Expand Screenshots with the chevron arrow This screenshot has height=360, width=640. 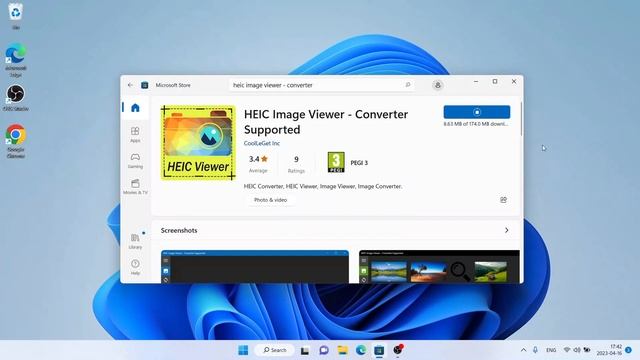[507, 230]
